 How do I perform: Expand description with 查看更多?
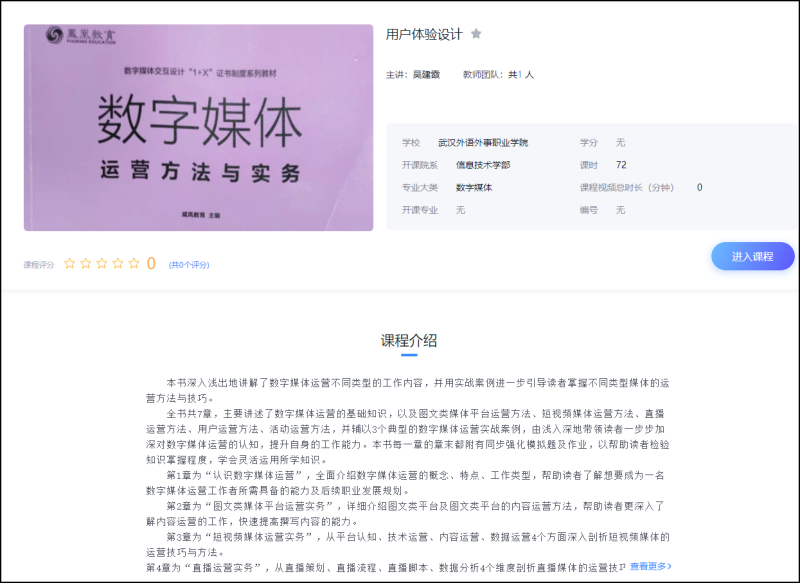pos(650,566)
